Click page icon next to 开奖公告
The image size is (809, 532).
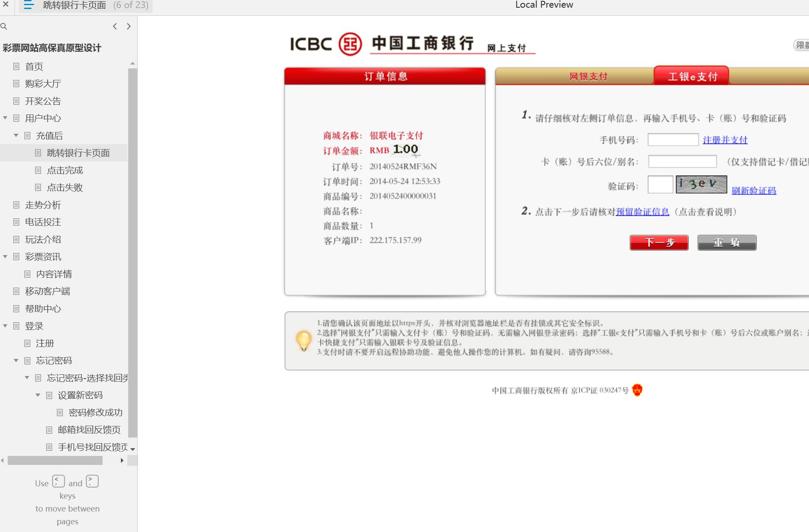(x=16, y=101)
